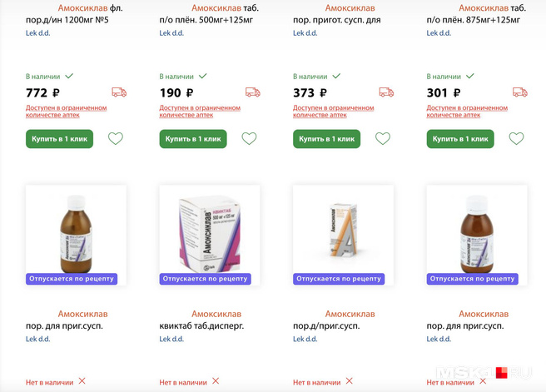This screenshot has width=546, height=392.
Task: Click the truck icon next to the 301 ₽ price
Action: pyautogui.click(x=519, y=92)
